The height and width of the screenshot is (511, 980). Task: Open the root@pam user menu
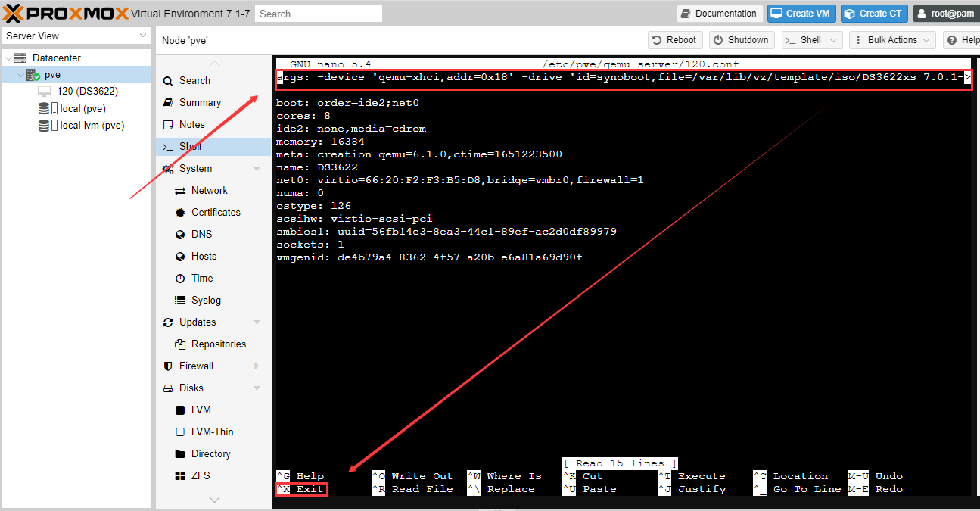(946, 14)
